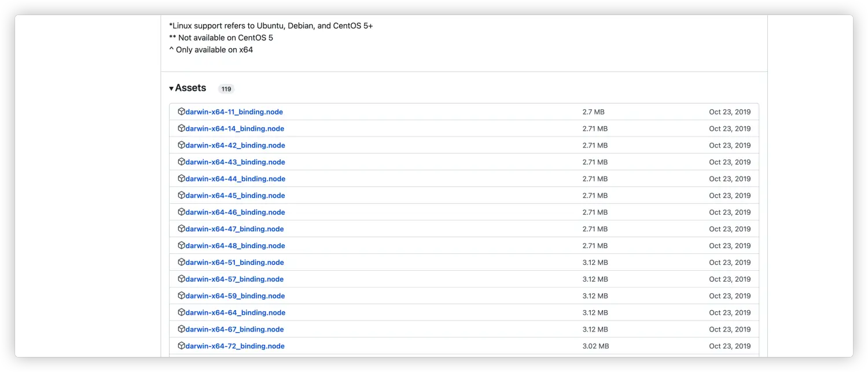Download darwin-x64-42_binding.node asset

point(235,145)
